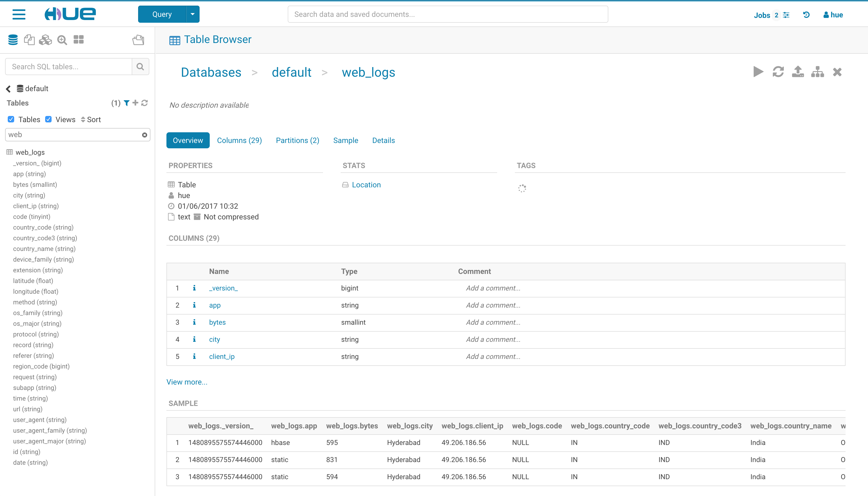Switch to the Columns (29) tab
Screen dimensions: 868x496
coord(239,140)
